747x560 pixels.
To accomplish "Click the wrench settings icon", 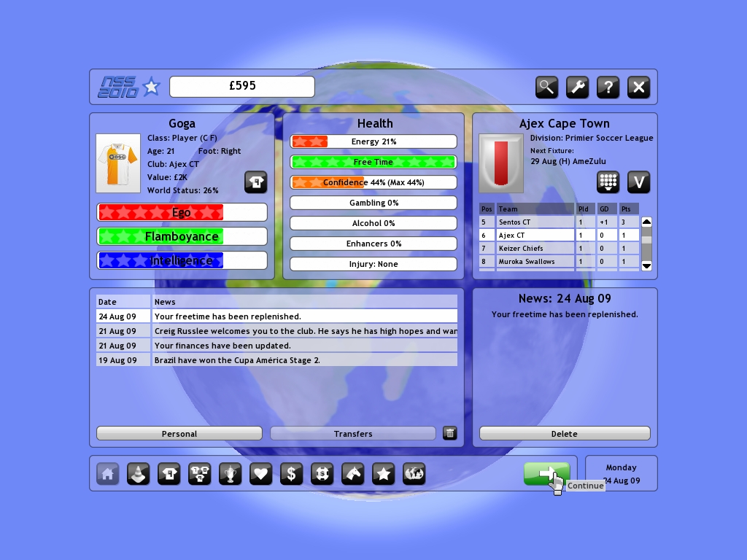I will click(x=577, y=87).
